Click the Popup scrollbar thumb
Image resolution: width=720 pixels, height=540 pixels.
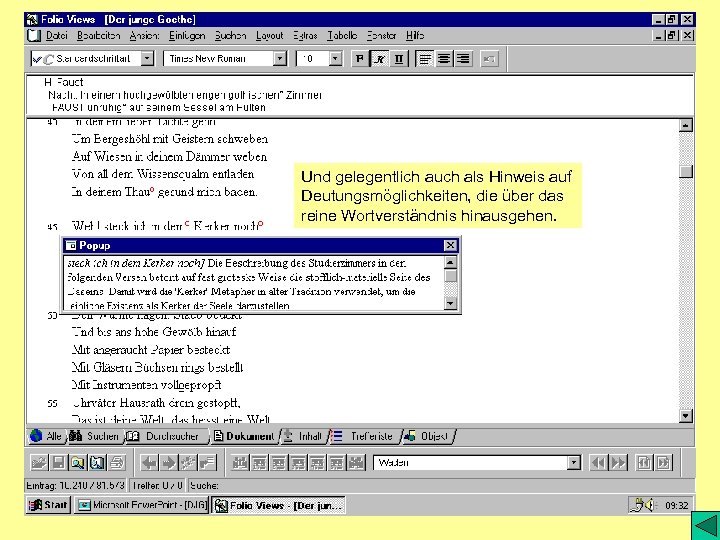pyautogui.click(x=450, y=276)
